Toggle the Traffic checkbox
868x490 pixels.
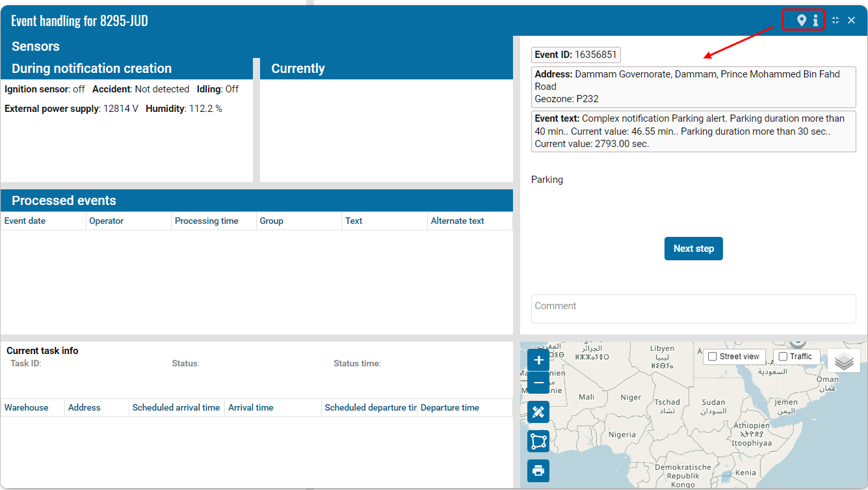[783, 357]
